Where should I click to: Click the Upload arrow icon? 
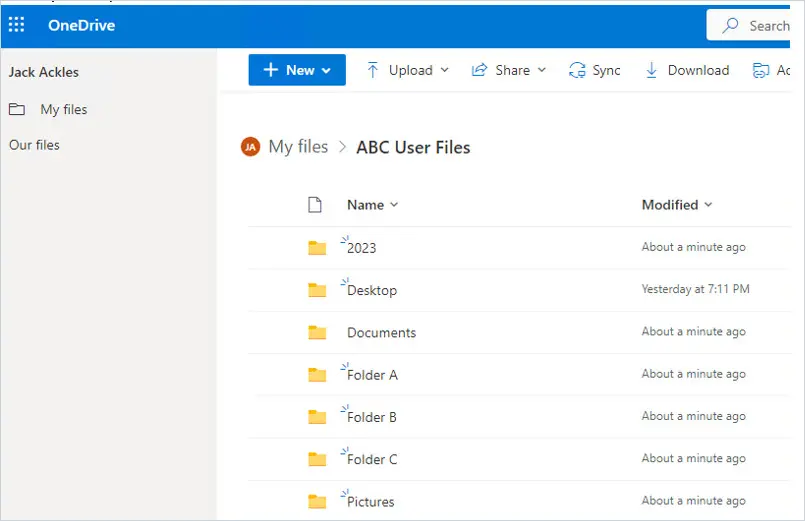(373, 70)
